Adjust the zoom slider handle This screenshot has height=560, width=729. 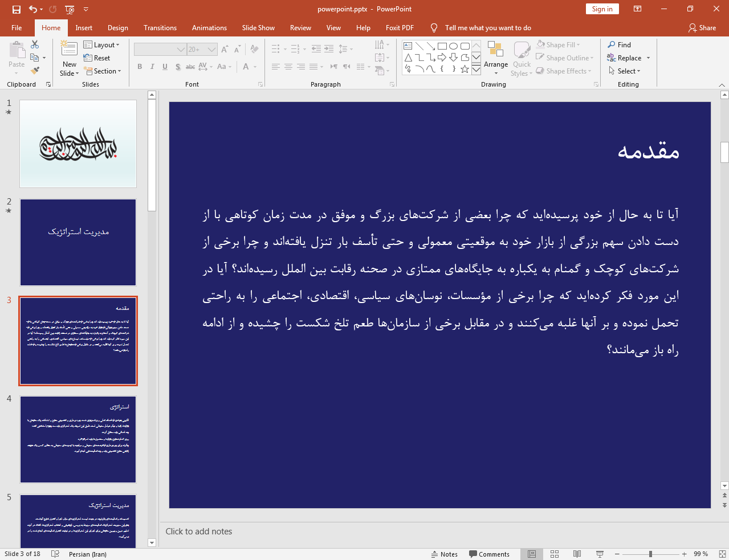(650, 554)
